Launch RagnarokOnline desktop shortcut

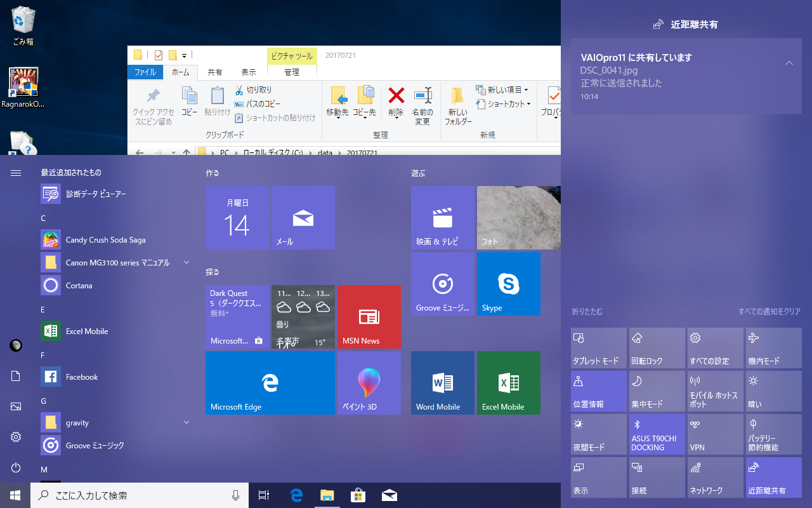pyautogui.click(x=23, y=87)
